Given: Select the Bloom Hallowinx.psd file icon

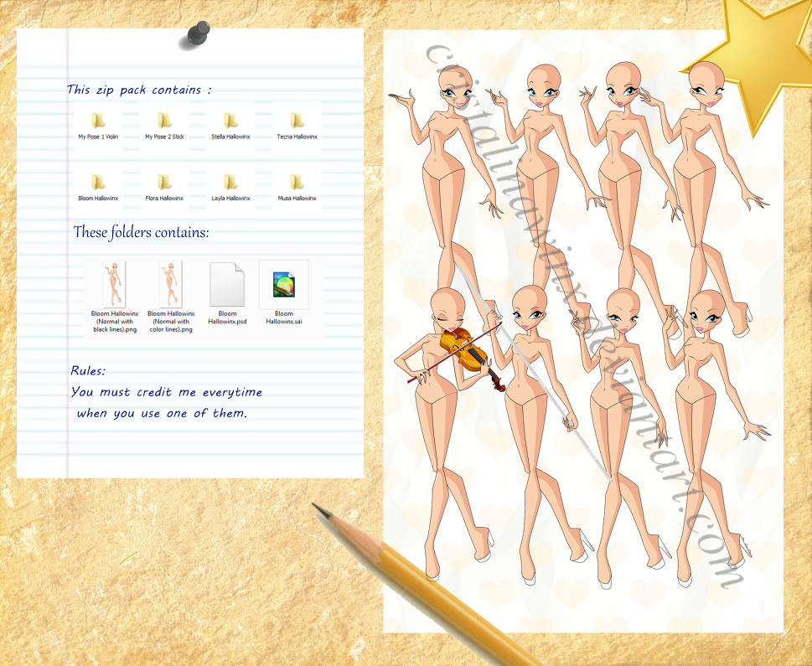Looking at the screenshot, I should click(x=227, y=284).
